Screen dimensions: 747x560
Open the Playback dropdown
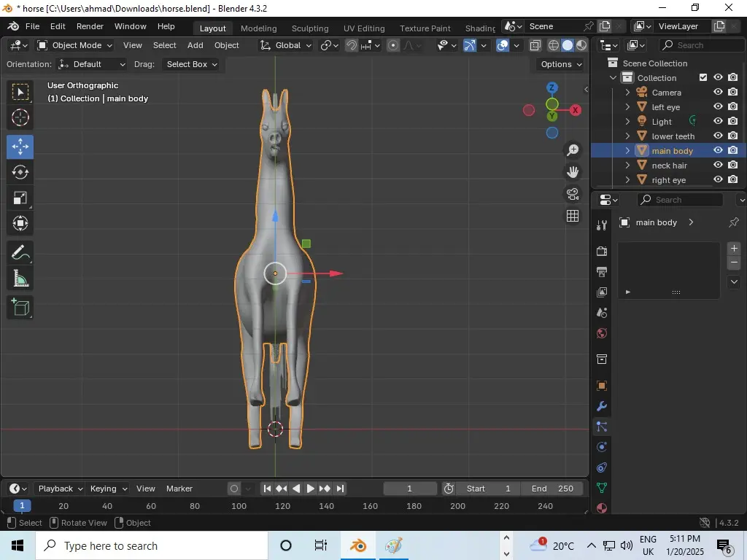click(x=60, y=489)
